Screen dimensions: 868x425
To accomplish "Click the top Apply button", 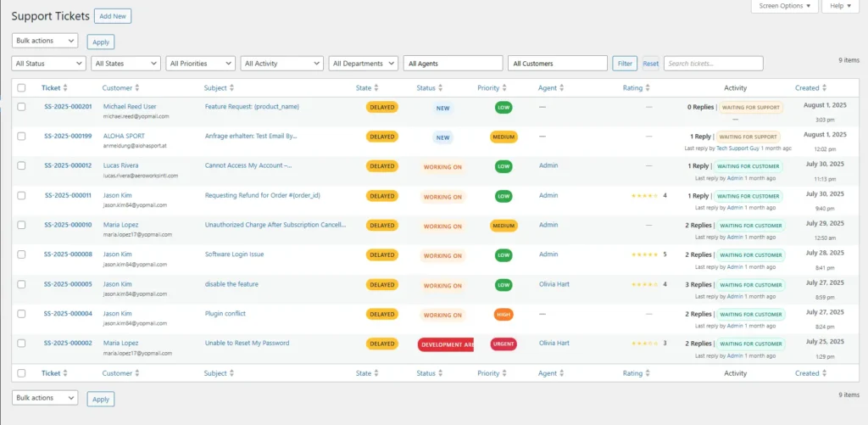I will pos(101,42).
